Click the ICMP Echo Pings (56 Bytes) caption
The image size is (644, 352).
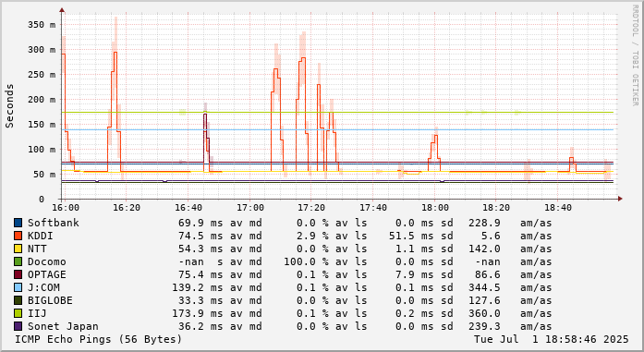point(98,339)
